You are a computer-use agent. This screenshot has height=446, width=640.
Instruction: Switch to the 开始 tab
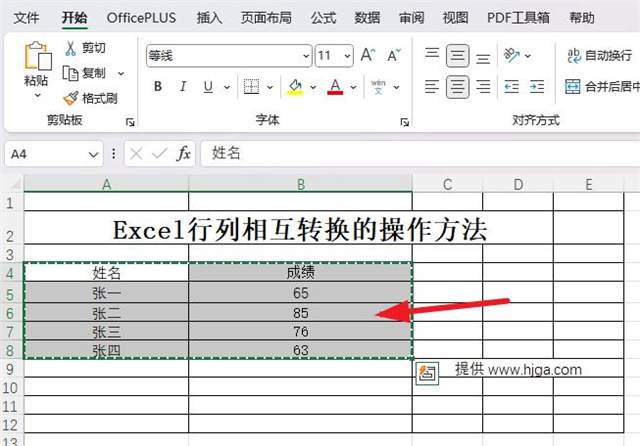[75, 18]
